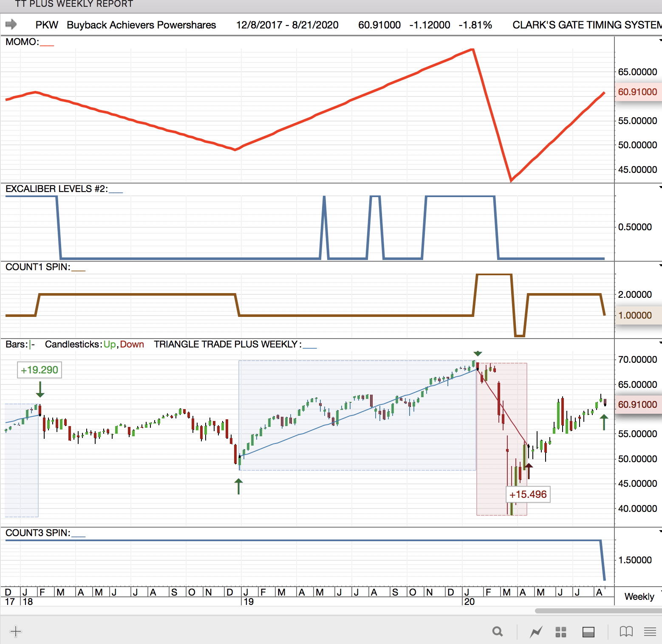Click the Candlesticks Down color label

click(132, 344)
